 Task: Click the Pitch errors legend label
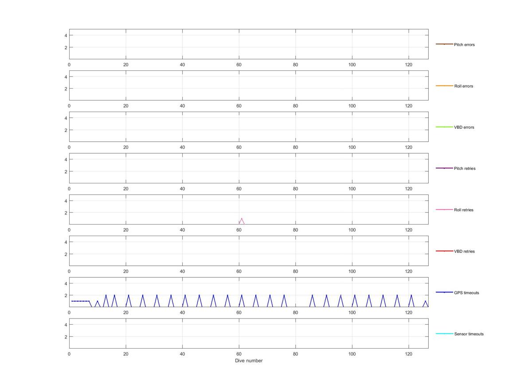click(x=464, y=45)
